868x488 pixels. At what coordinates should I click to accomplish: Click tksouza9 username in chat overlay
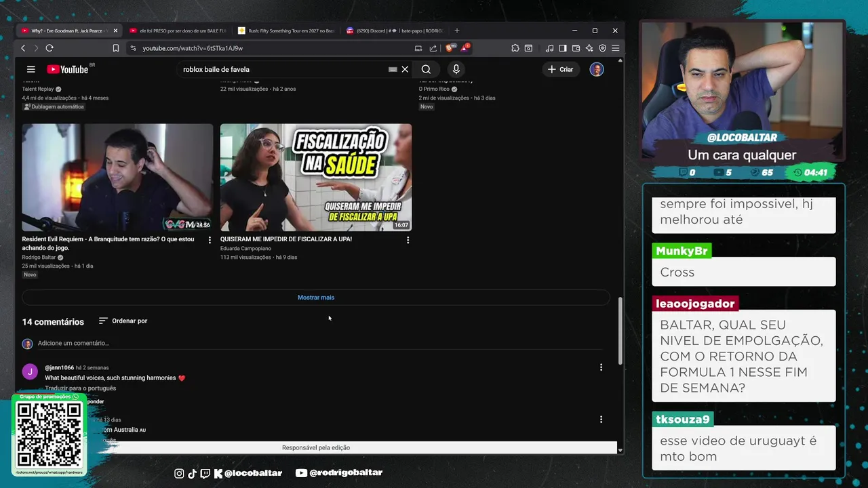pyautogui.click(x=683, y=420)
